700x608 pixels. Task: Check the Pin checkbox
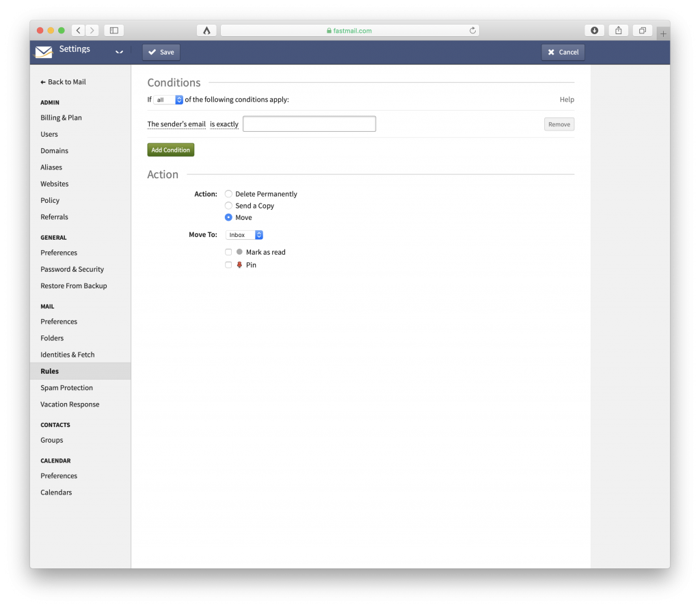click(x=228, y=264)
